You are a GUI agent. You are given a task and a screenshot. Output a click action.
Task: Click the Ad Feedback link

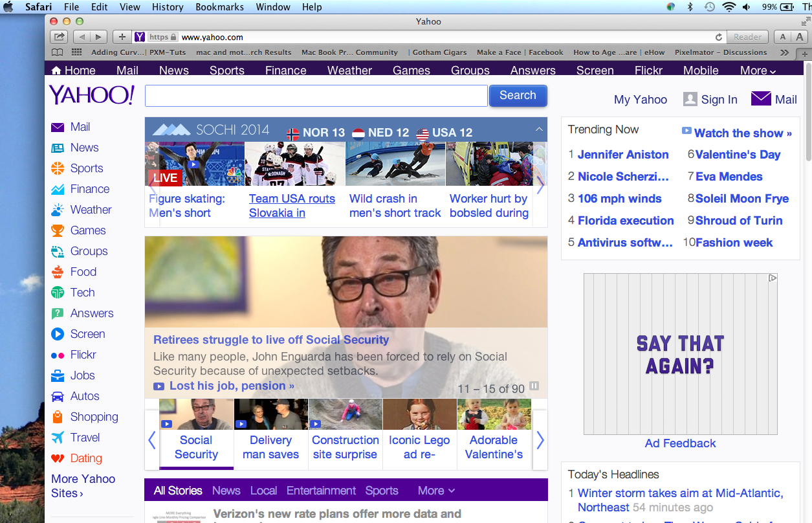click(680, 443)
